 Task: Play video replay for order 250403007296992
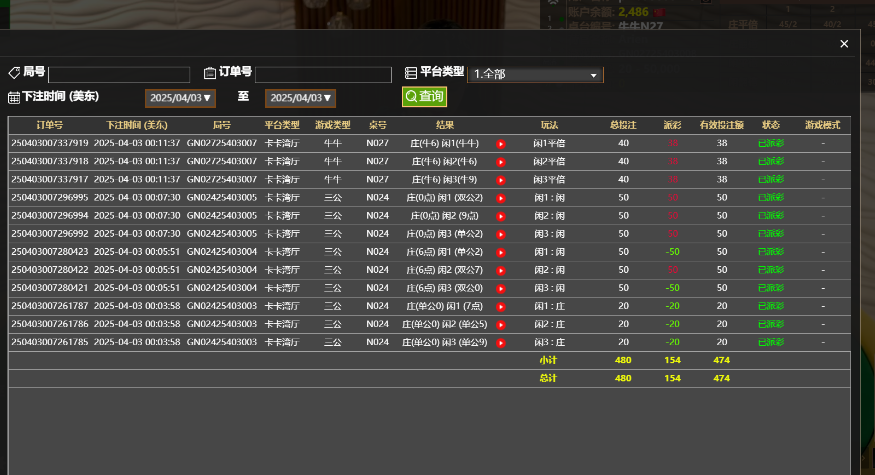tap(501, 234)
